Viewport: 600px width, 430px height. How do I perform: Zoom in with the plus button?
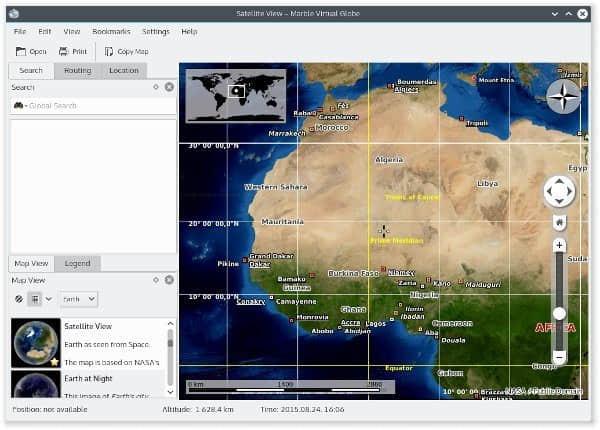(x=559, y=244)
